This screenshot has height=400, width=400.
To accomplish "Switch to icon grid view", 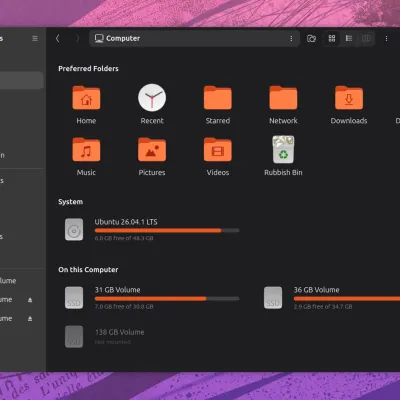I will (x=332, y=38).
